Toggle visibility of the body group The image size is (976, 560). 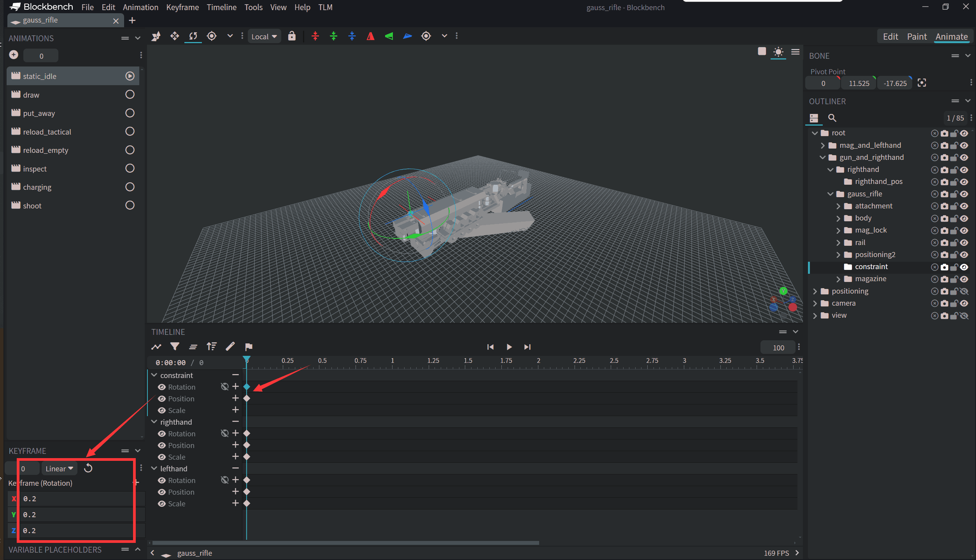point(964,219)
